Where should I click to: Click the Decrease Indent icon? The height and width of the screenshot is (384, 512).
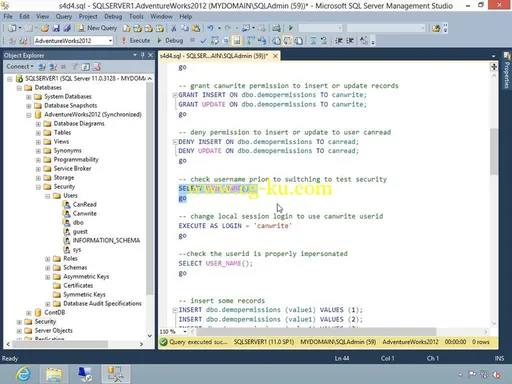tap(339, 41)
